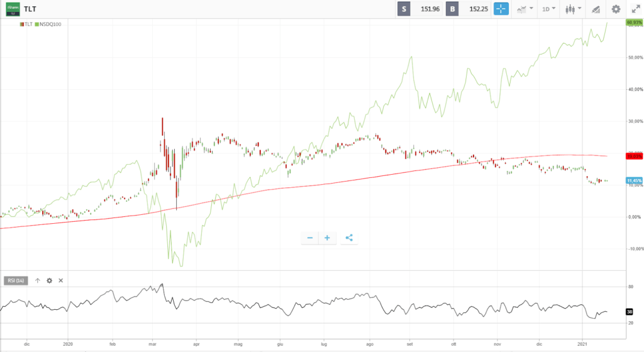Click the 2021 date axis label
Image resolution: width=644 pixels, height=352 pixels.
coord(582,344)
